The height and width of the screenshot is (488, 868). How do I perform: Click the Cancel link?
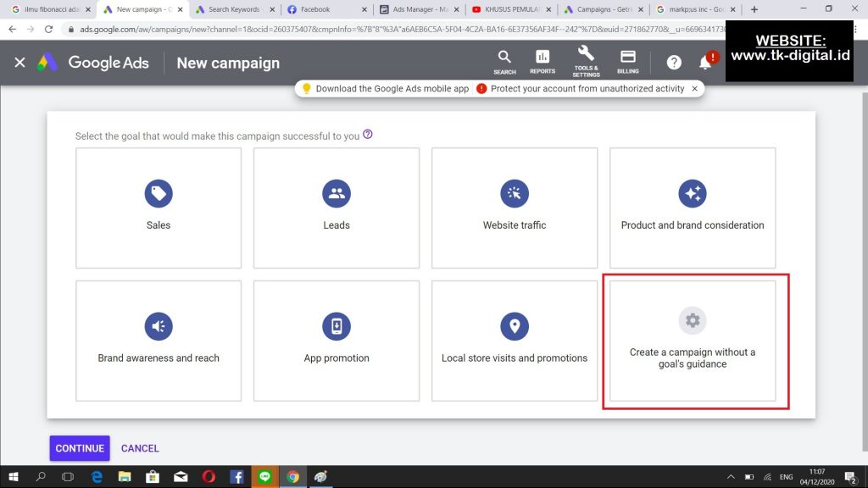click(140, 448)
